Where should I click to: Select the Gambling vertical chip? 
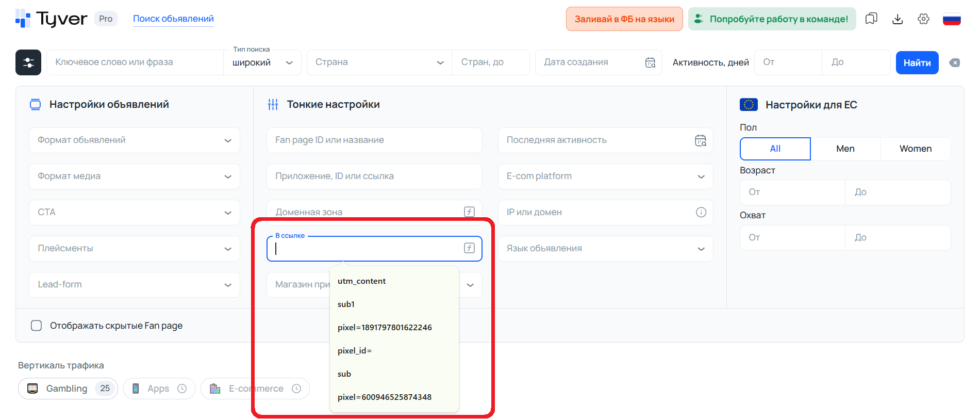[68, 389]
